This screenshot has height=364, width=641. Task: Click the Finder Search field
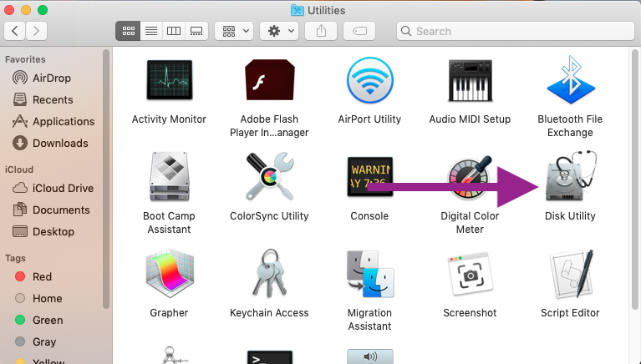[x=515, y=31]
